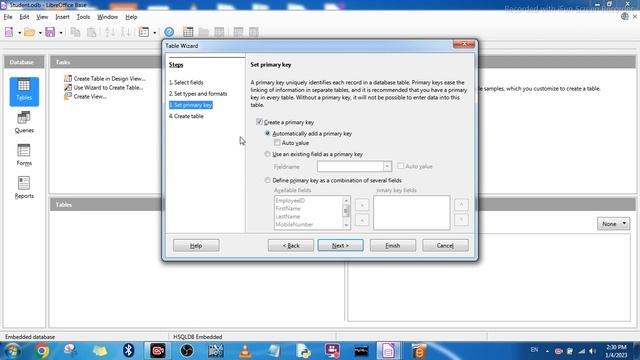Click move down arrow for primary key fields
Viewport: 640px width, 360px height.
(x=461, y=220)
